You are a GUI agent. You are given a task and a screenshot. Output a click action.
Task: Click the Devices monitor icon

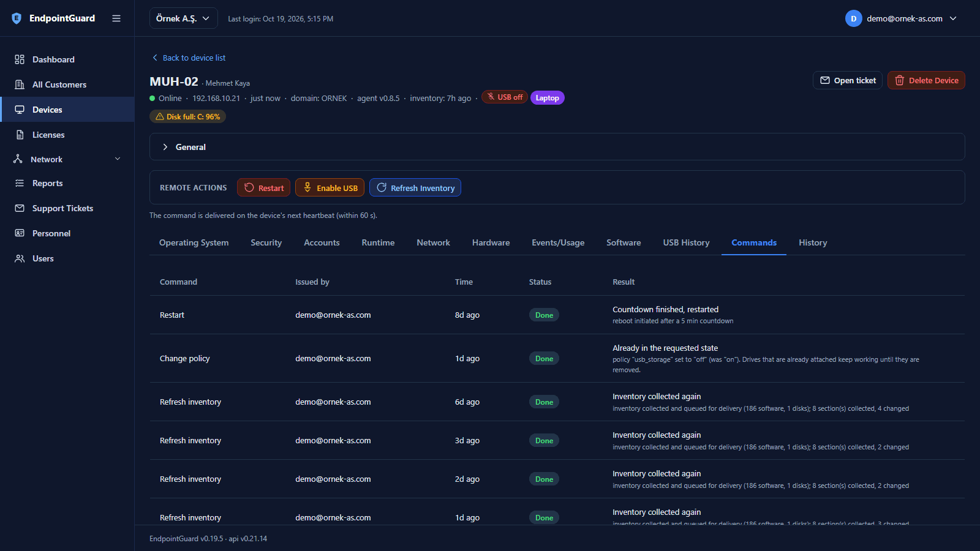pos(20,110)
